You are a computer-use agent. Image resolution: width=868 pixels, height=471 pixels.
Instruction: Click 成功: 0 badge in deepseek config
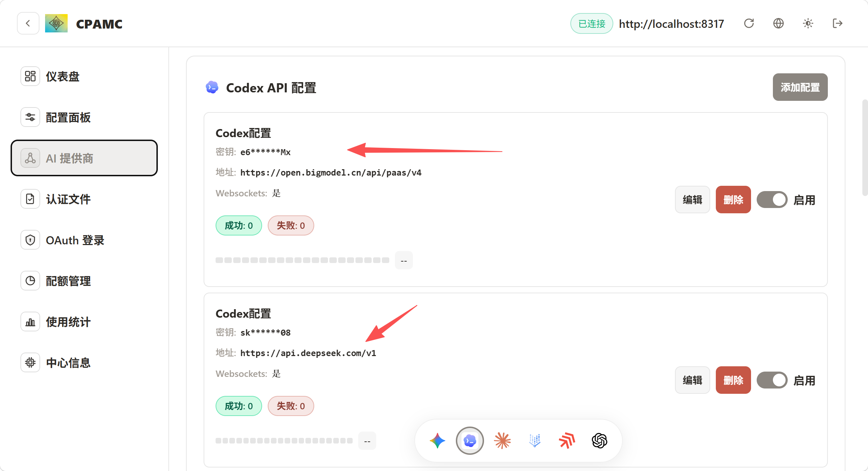(239, 406)
